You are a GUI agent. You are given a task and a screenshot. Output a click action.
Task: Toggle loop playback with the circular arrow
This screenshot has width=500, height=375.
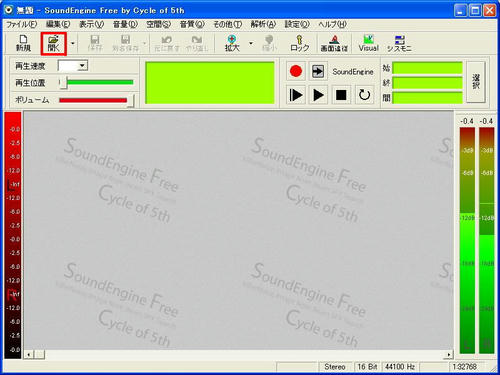click(364, 95)
